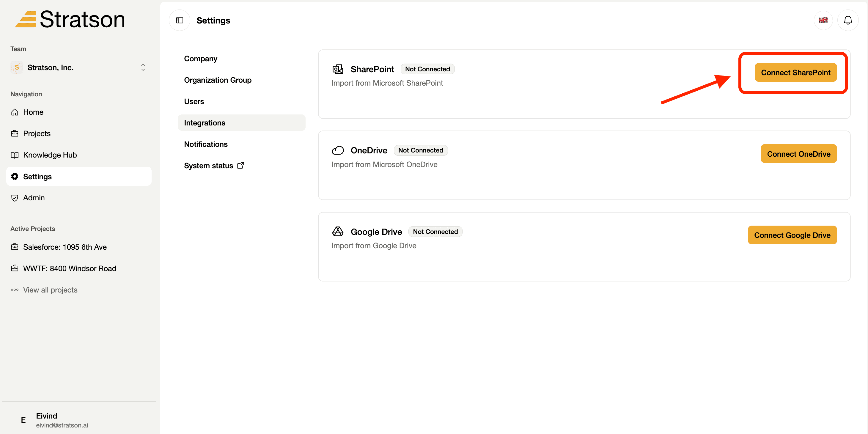The height and width of the screenshot is (434, 868).
Task: Click the E user avatar
Action: 23,420
